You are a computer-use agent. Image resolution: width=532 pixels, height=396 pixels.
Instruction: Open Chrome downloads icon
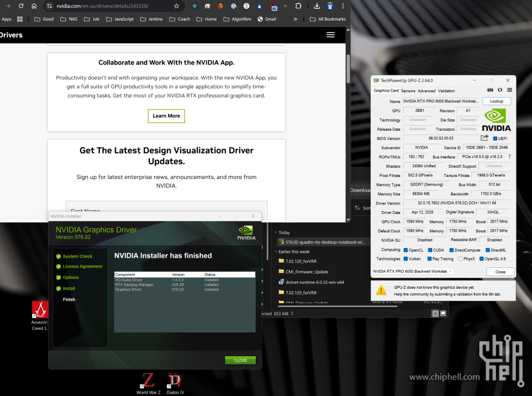point(316,6)
